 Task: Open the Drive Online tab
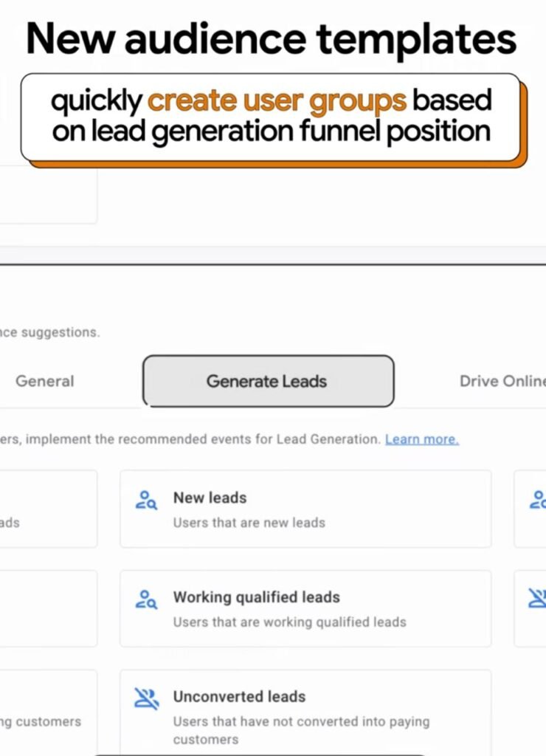pyautogui.click(x=504, y=381)
